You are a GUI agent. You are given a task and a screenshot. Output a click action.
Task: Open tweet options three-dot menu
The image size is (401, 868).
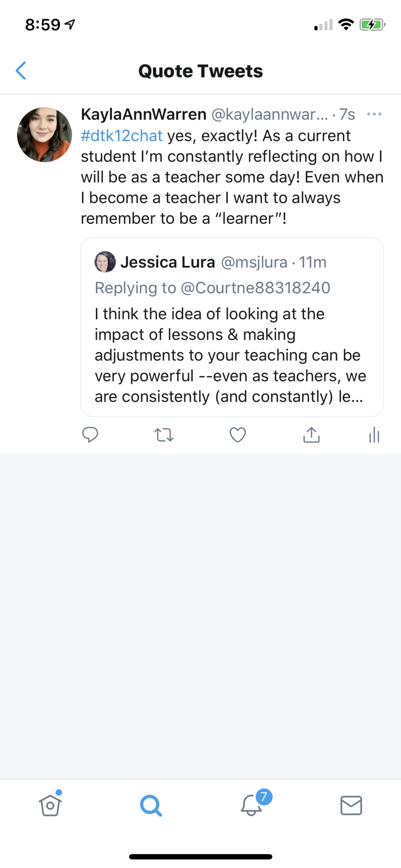point(374,114)
